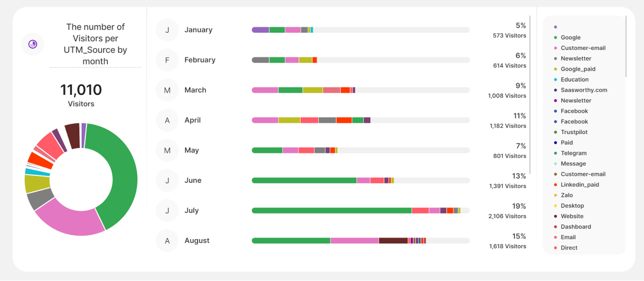Click the avatar circle beside July

tap(167, 210)
